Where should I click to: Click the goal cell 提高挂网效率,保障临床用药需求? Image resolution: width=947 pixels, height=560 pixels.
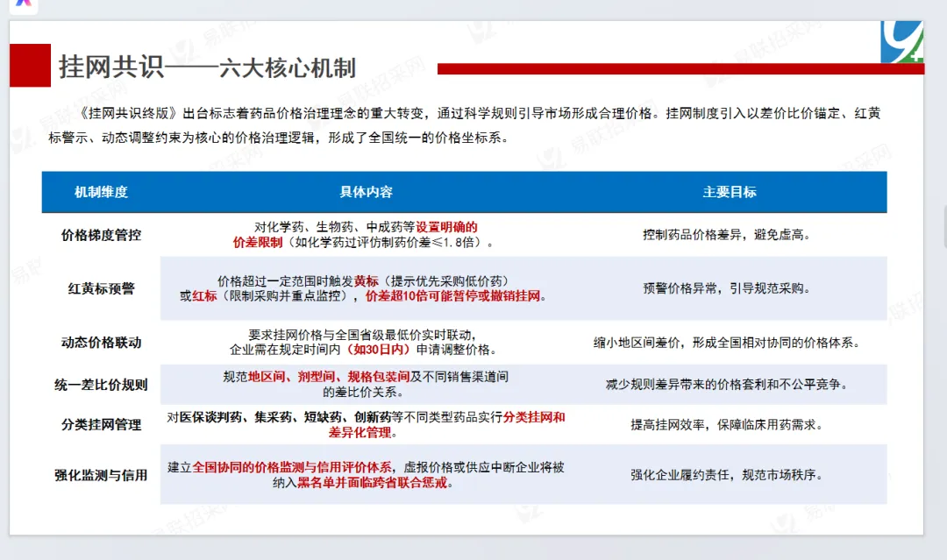pyautogui.click(x=727, y=424)
